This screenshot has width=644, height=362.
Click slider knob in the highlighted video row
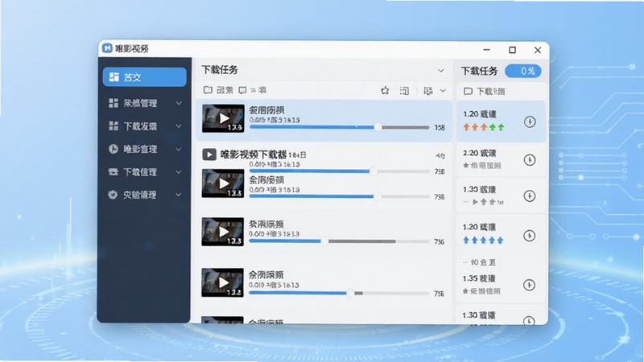(x=378, y=127)
